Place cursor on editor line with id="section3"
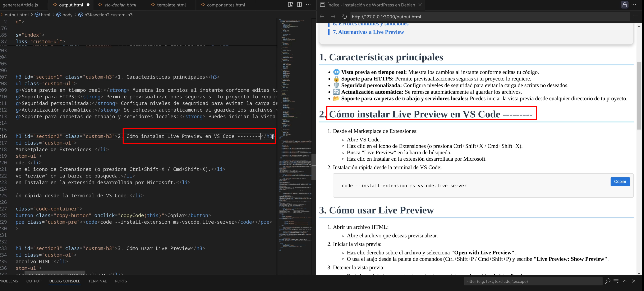644x291 pixels. coord(110,248)
